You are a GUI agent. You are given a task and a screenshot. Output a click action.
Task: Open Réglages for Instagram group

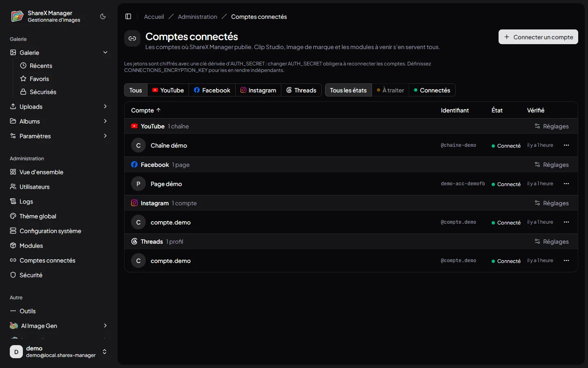point(552,203)
